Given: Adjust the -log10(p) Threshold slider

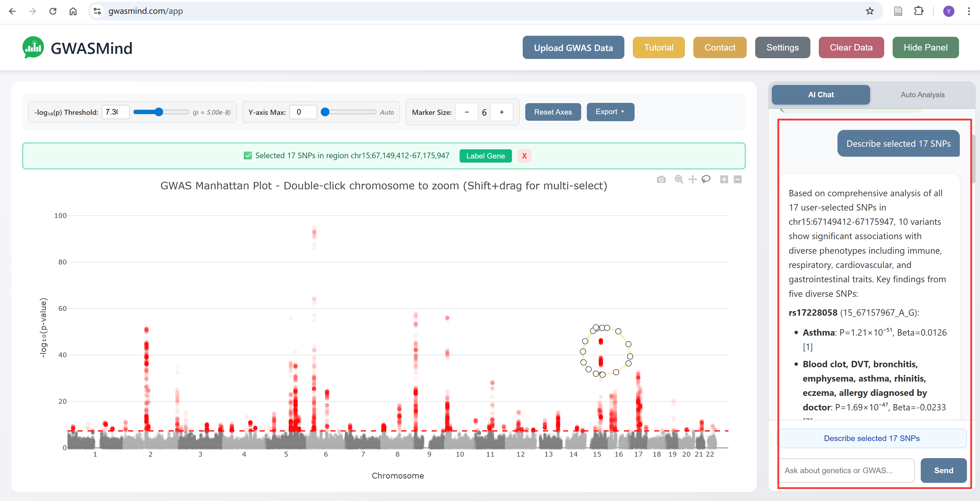Looking at the screenshot, I should 159,112.
